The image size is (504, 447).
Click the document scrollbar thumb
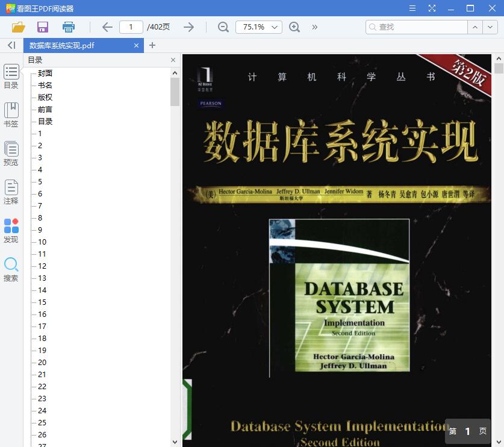(499, 69)
